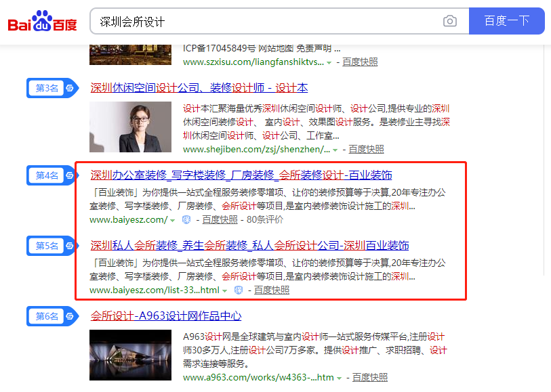Open 深圳休闲空间设计公司、装修设计师 - 设计本 result

coord(199,88)
